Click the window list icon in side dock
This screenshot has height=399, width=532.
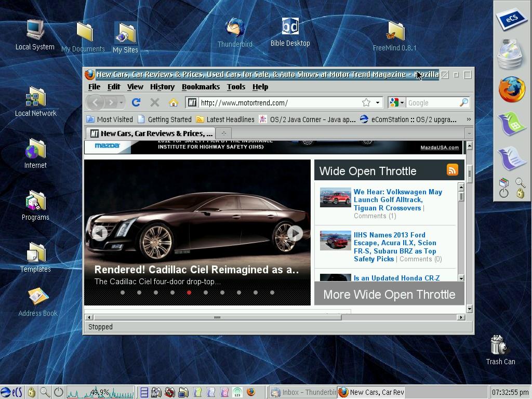pyautogui.click(x=504, y=182)
